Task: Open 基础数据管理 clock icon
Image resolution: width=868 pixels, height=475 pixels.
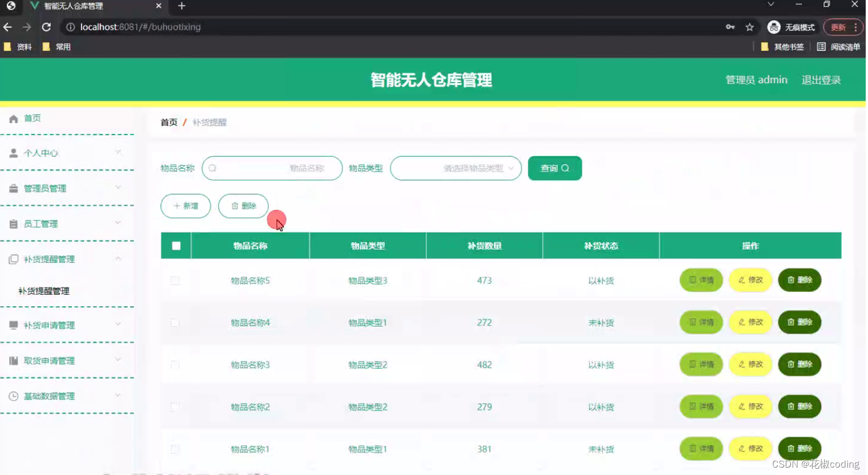Action: tap(13, 396)
